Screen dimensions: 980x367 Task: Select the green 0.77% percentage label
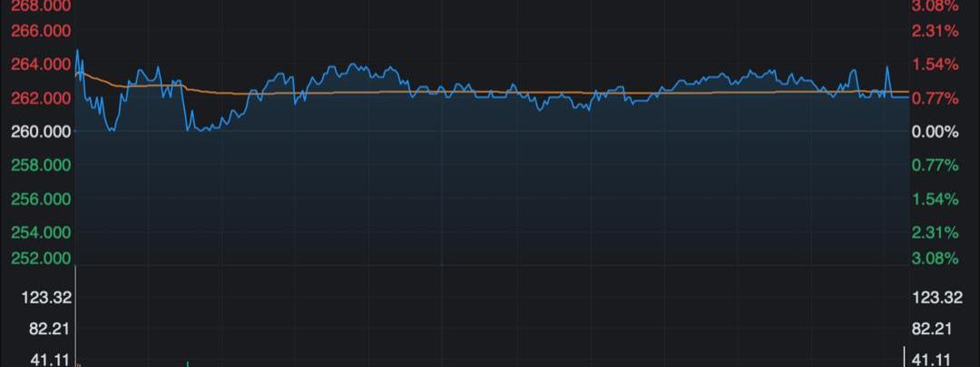click(x=936, y=165)
